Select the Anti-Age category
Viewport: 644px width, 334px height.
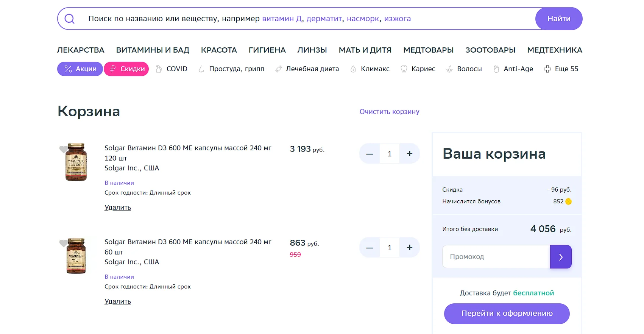[x=513, y=69]
